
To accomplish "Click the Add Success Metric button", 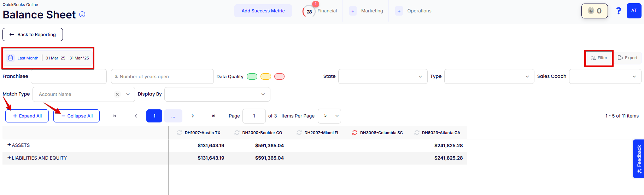I will point(263,11).
